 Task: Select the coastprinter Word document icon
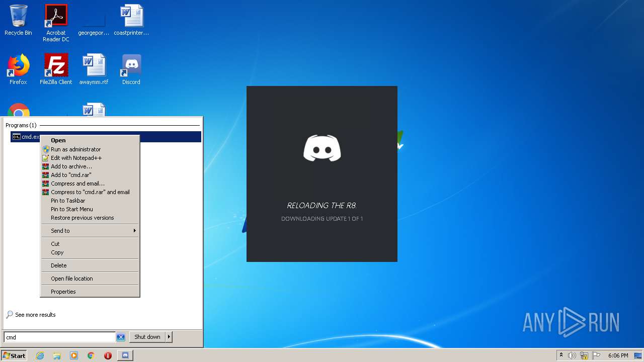click(x=131, y=20)
